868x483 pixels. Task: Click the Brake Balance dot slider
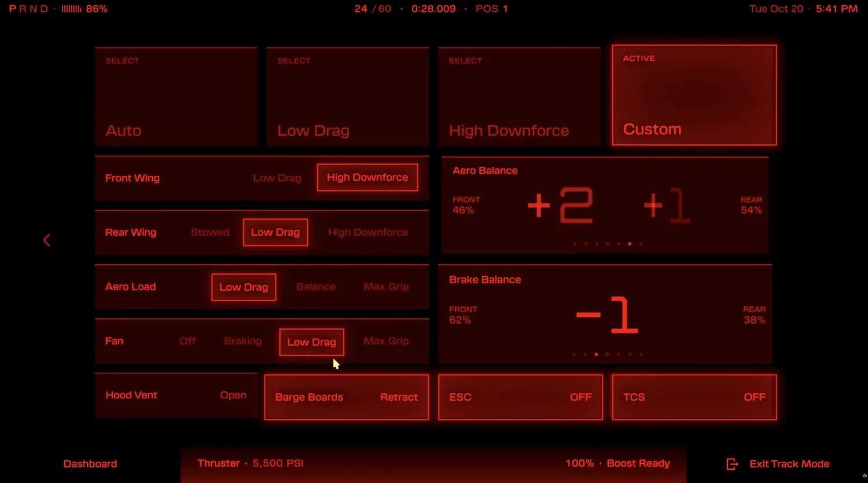pyautogui.click(x=608, y=354)
